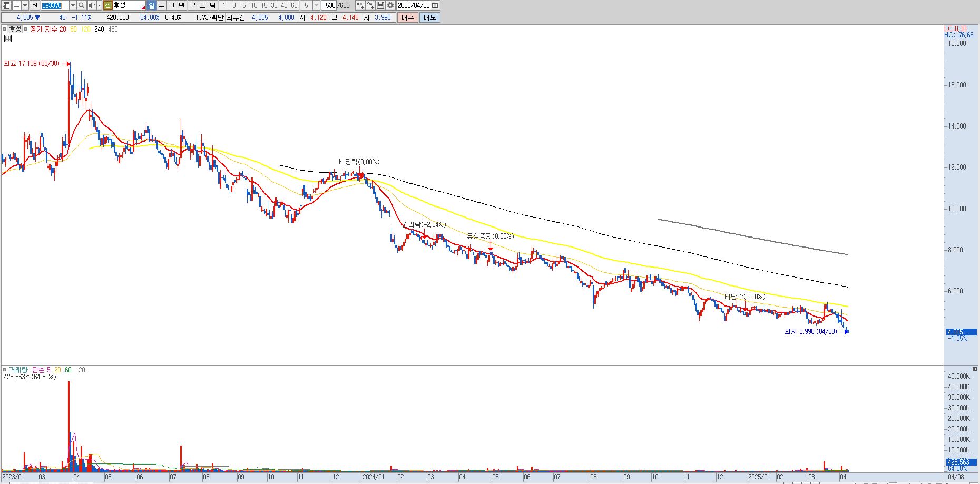Open chart settings gear icon
This screenshot has width=980, height=484.
click(x=390, y=5)
